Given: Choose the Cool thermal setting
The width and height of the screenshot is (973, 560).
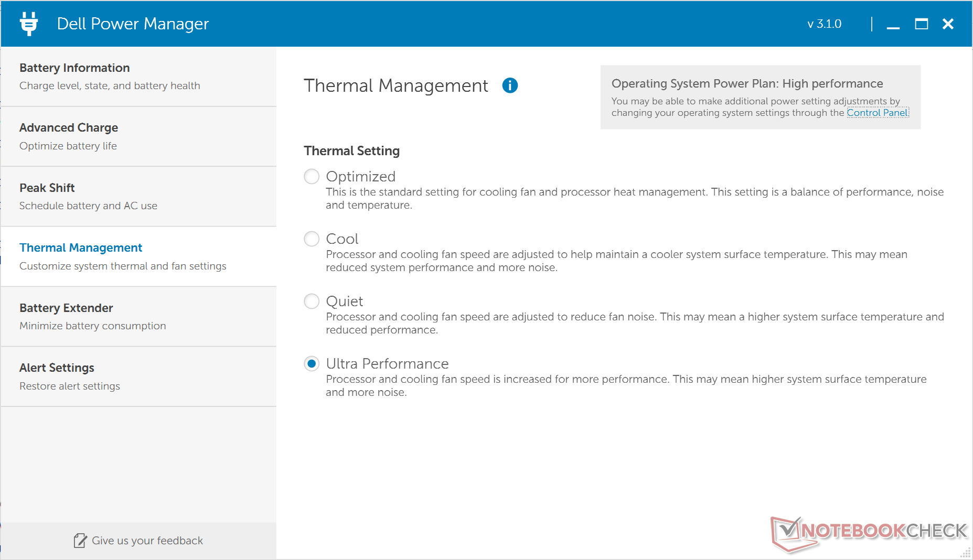Looking at the screenshot, I should (x=312, y=239).
